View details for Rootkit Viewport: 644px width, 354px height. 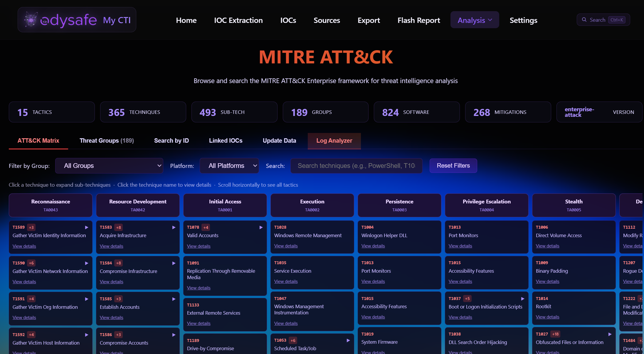click(547, 317)
